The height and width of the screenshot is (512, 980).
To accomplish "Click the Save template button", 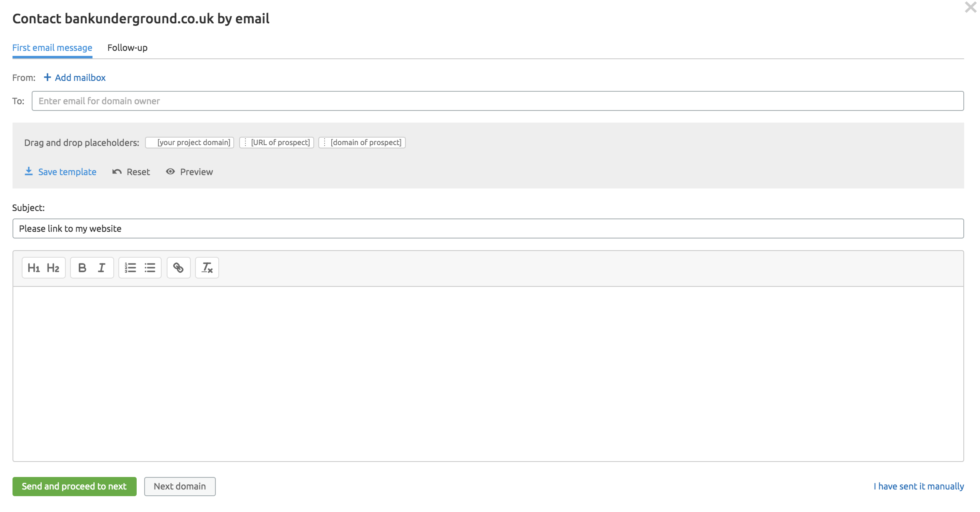I will pos(60,172).
